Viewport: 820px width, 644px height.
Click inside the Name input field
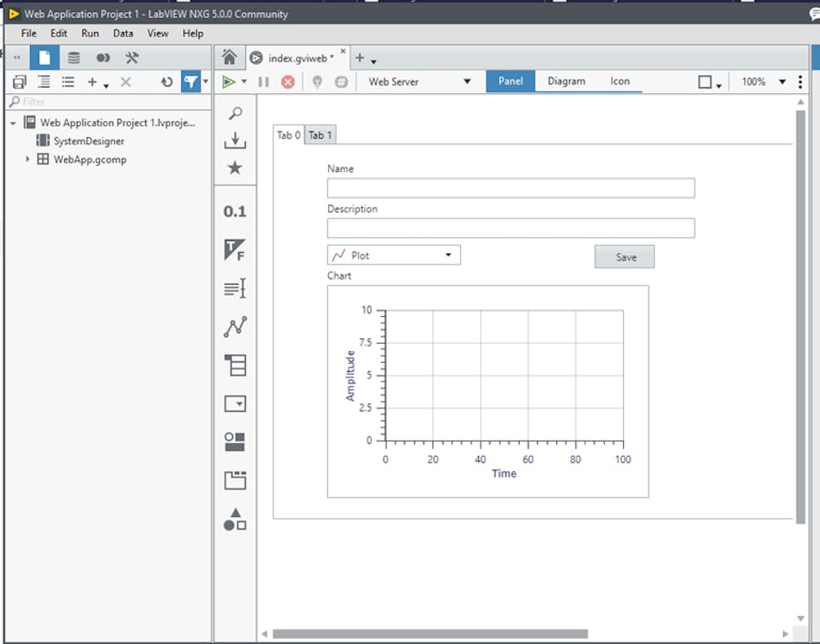pyautogui.click(x=511, y=187)
